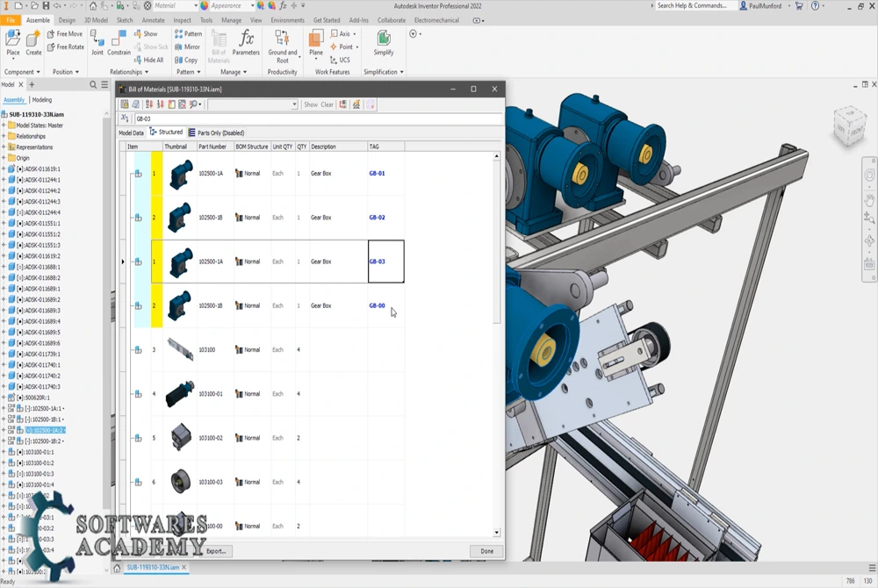Image resolution: width=878 pixels, height=588 pixels.
Task: Click the Copy tool in Pattern panel
Action: pyautogui.click(x=186, y=60)
